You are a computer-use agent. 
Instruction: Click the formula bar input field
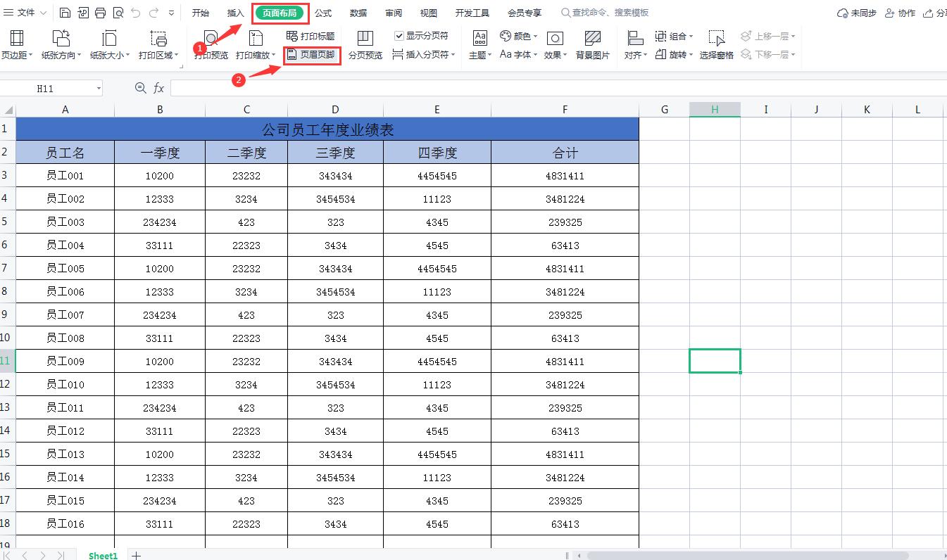(558, 88)
